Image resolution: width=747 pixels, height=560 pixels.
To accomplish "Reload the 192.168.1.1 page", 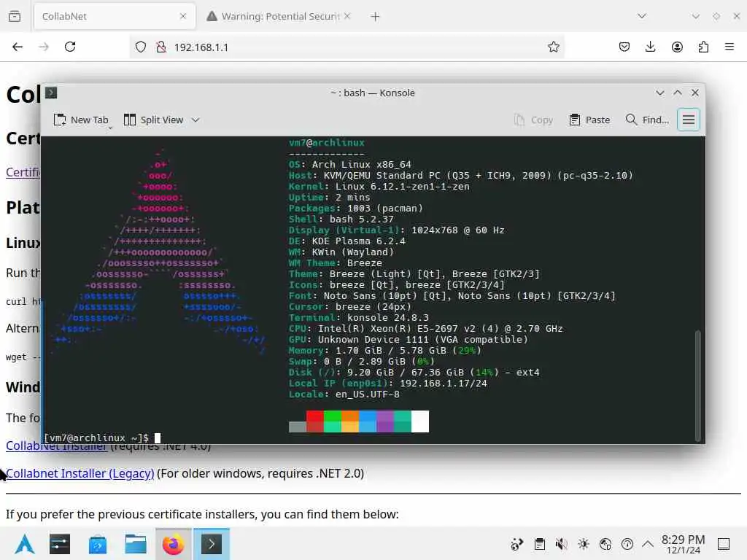I will pos(70,47).
